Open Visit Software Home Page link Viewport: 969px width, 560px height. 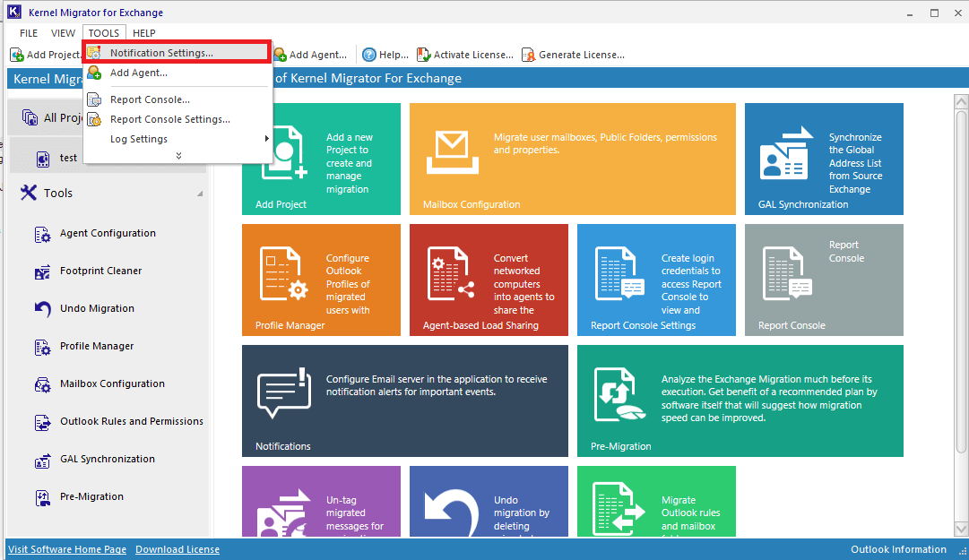pyautogui.click(x=67, y=549)
